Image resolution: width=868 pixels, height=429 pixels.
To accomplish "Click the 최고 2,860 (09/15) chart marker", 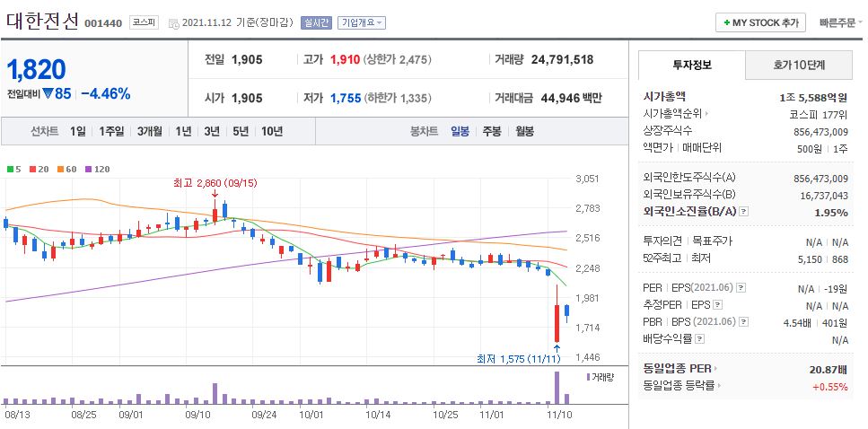I will (x=215, y=183).
